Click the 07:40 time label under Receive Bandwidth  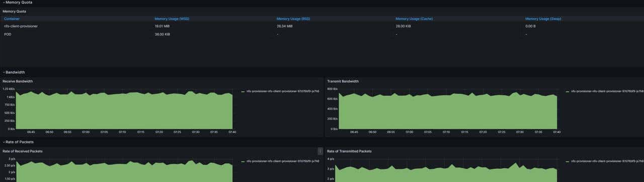[232, 132]
